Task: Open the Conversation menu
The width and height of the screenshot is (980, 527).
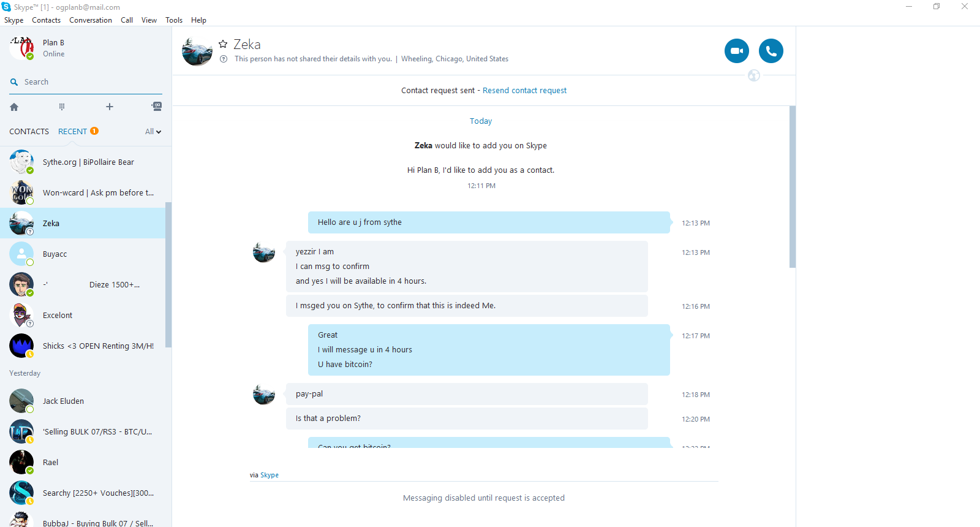Action: tap(91, 20)
